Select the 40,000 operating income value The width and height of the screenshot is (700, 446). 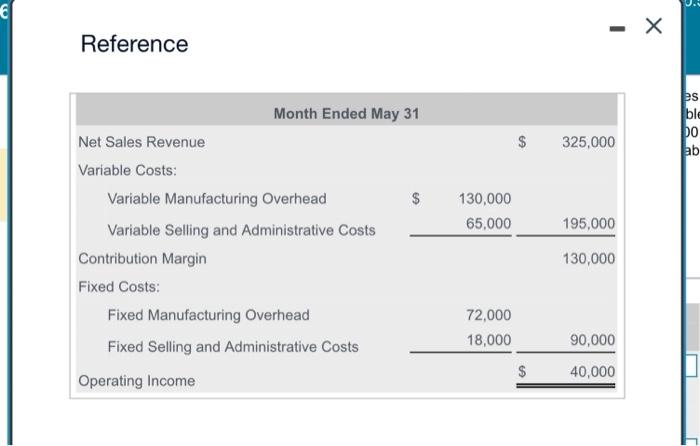(x=592, y=371)
